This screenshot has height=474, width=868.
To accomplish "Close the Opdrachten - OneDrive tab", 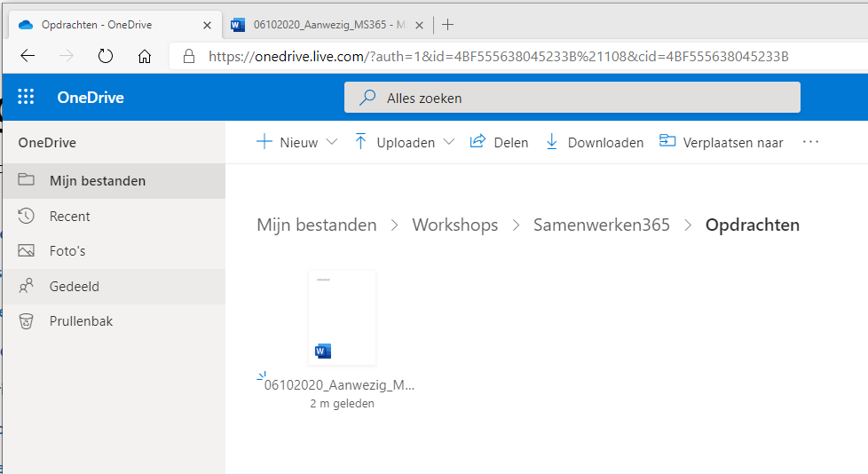I will pos(207,25).
